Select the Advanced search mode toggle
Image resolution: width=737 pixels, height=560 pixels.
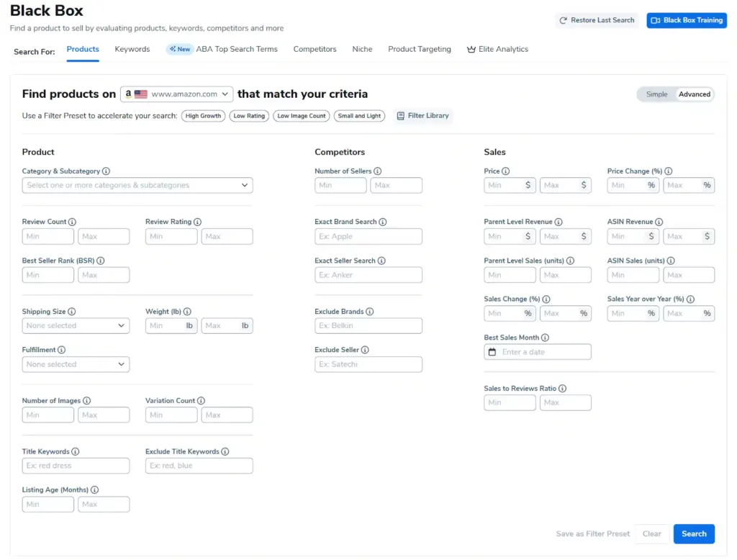point(694,94)
